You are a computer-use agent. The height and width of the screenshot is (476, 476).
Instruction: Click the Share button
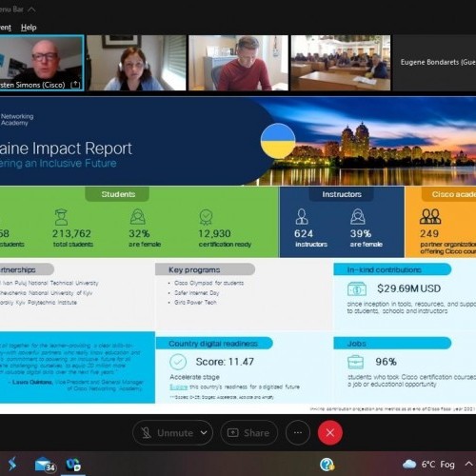point(249,433)
